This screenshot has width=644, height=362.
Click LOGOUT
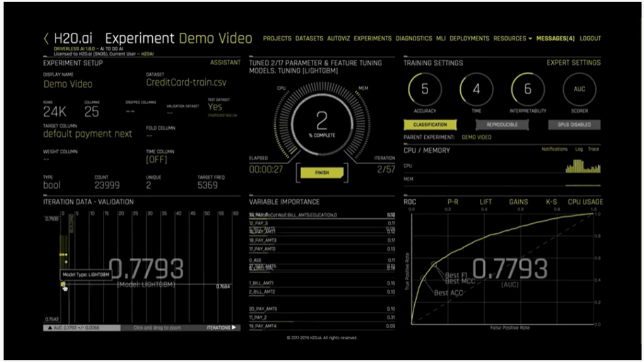590,38
